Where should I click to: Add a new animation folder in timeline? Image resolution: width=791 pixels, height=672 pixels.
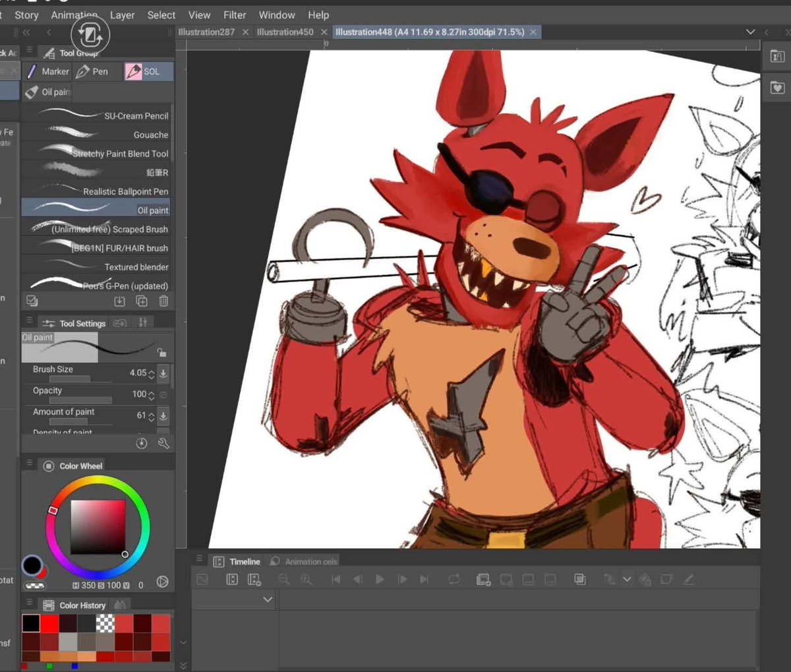[484, 579]
